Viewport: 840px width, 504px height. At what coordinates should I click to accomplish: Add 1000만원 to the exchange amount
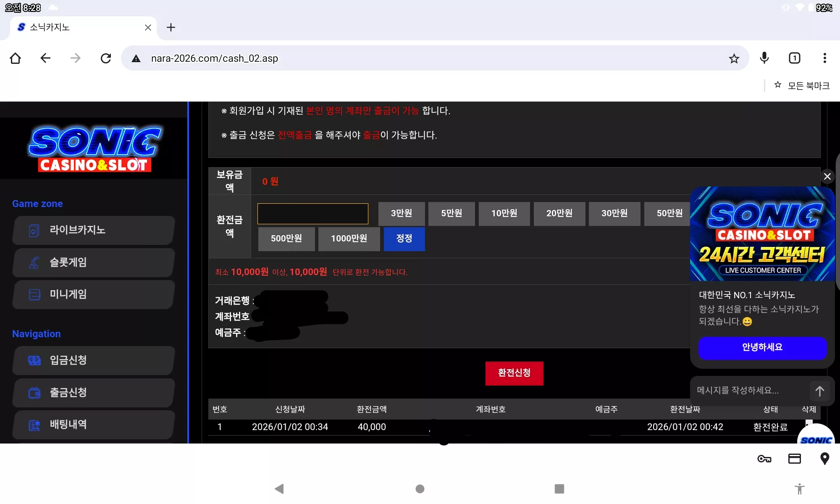point(349,239)
